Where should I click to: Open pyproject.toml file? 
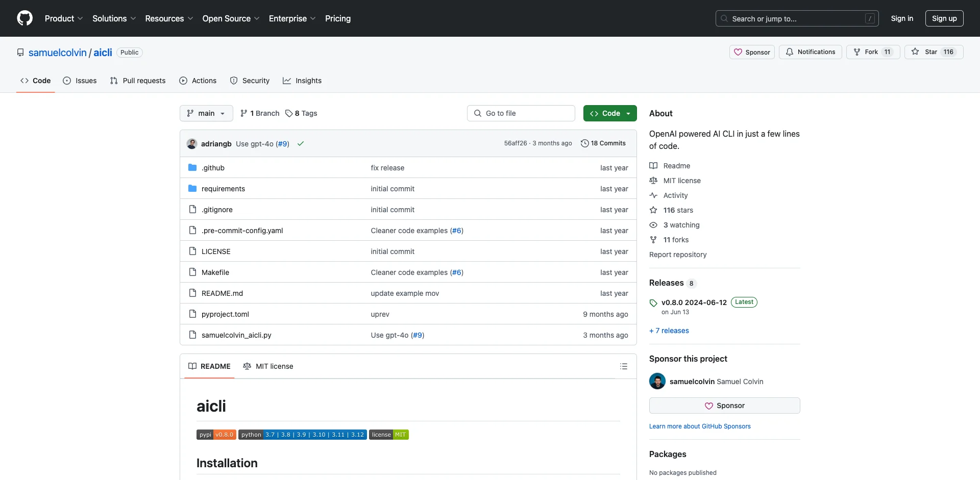pyautogui.click(x=225, y=314)
